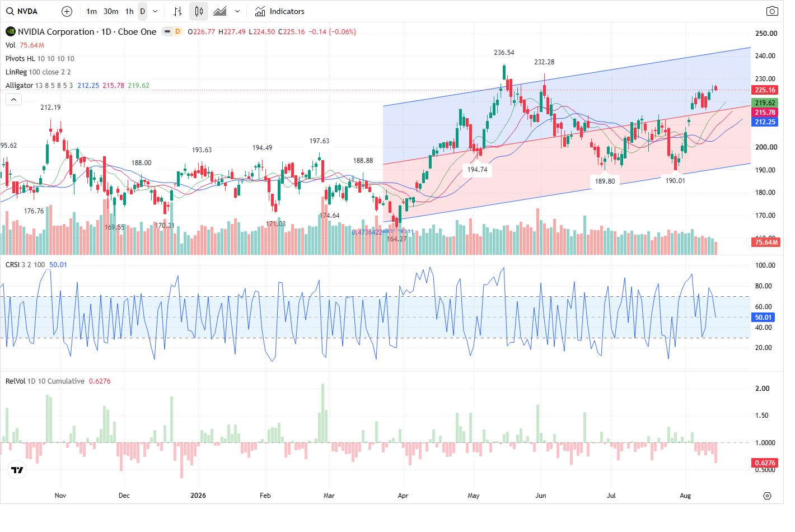
Task: Collapse the indicator legend with the chevron
Action: [x=13, y=99]
